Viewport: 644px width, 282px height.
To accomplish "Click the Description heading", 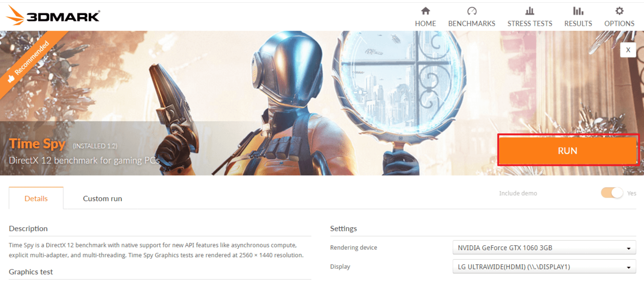I will [28, 228].
